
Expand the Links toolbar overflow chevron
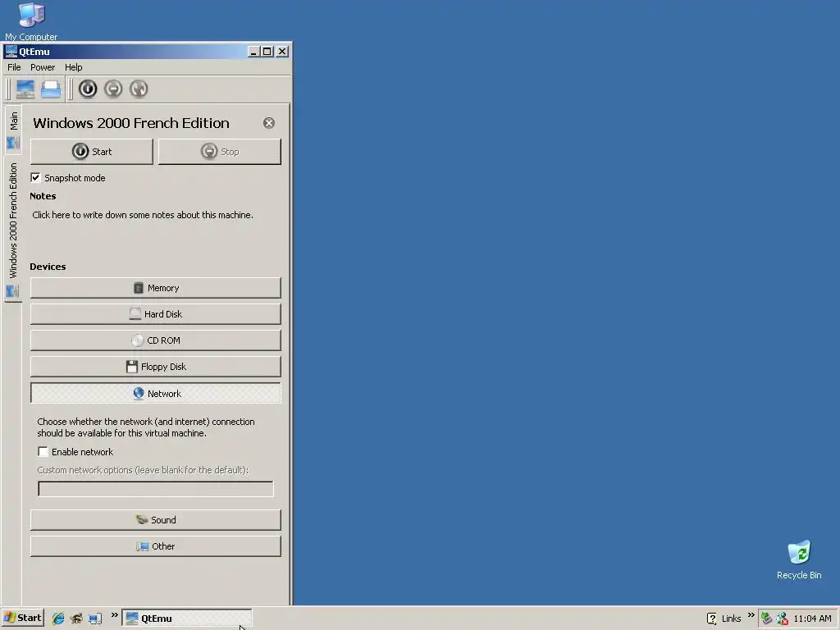751,615
